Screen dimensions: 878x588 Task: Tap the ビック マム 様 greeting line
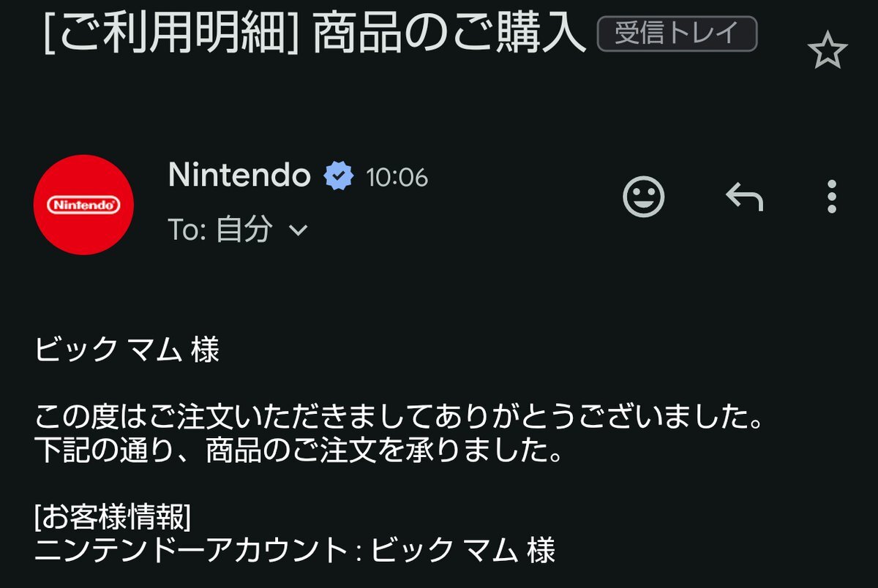127,350
